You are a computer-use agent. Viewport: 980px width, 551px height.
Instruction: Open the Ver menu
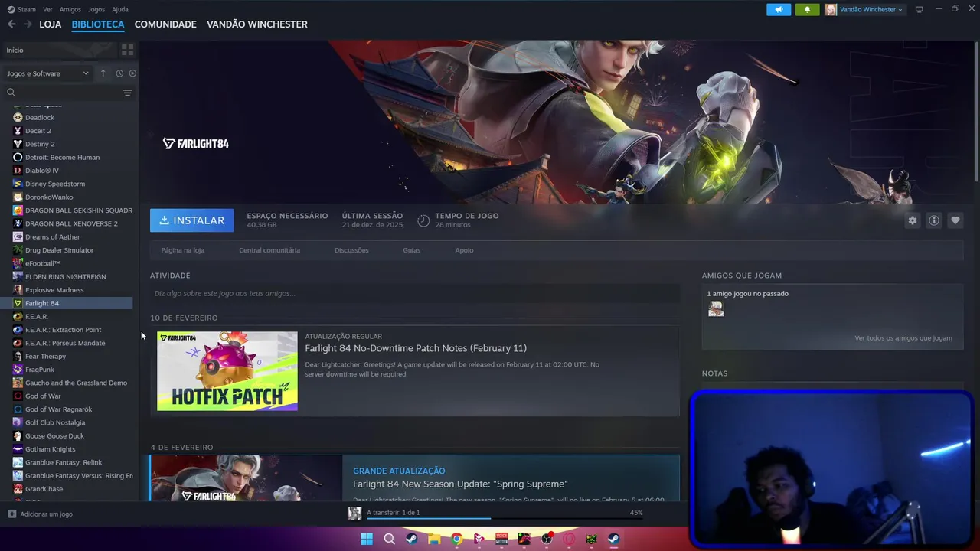pos(47,9)
